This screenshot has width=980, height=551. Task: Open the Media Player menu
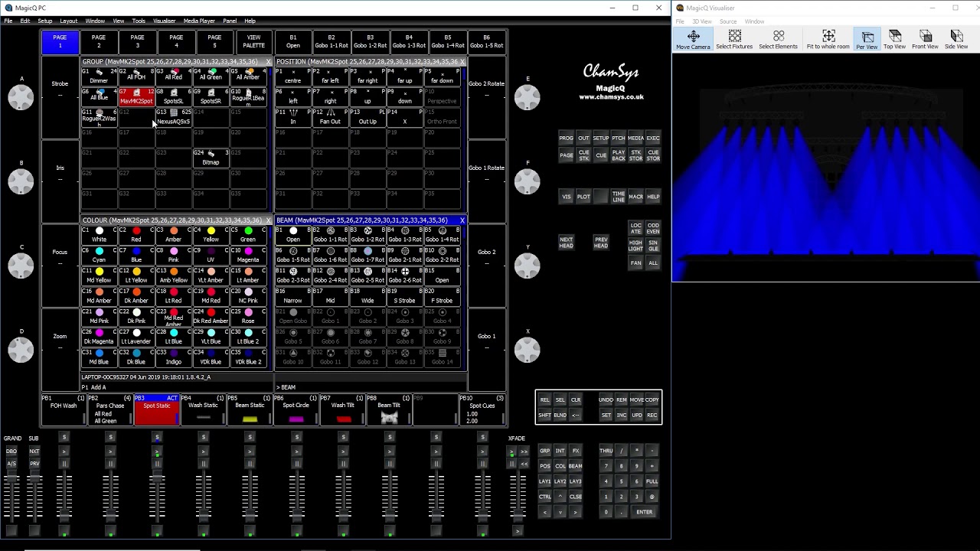[x=199, y=21]
